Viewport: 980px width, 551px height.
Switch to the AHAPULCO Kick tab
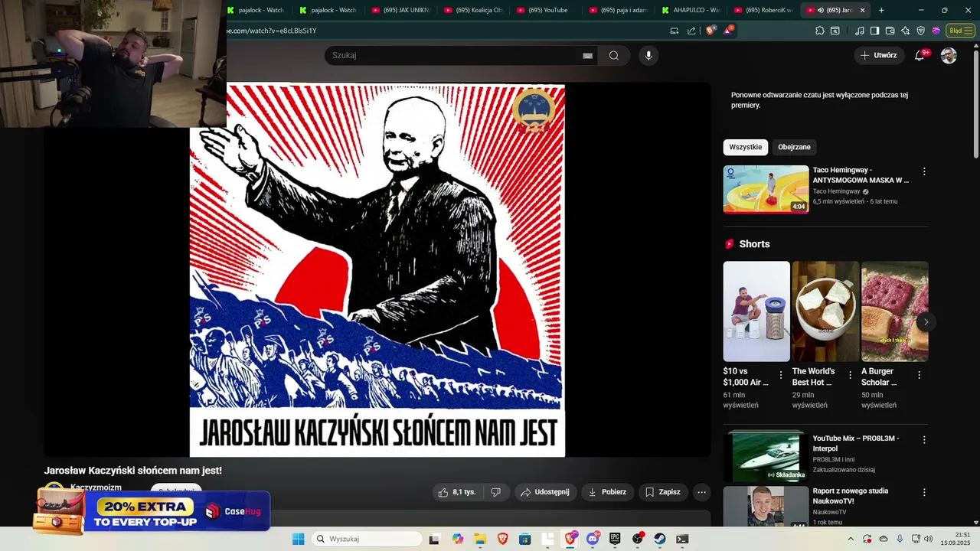click(691, 10)
